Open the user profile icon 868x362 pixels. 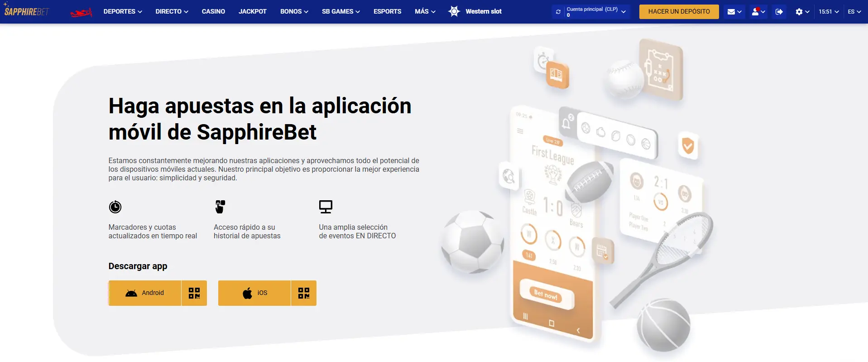pos(755,12)
